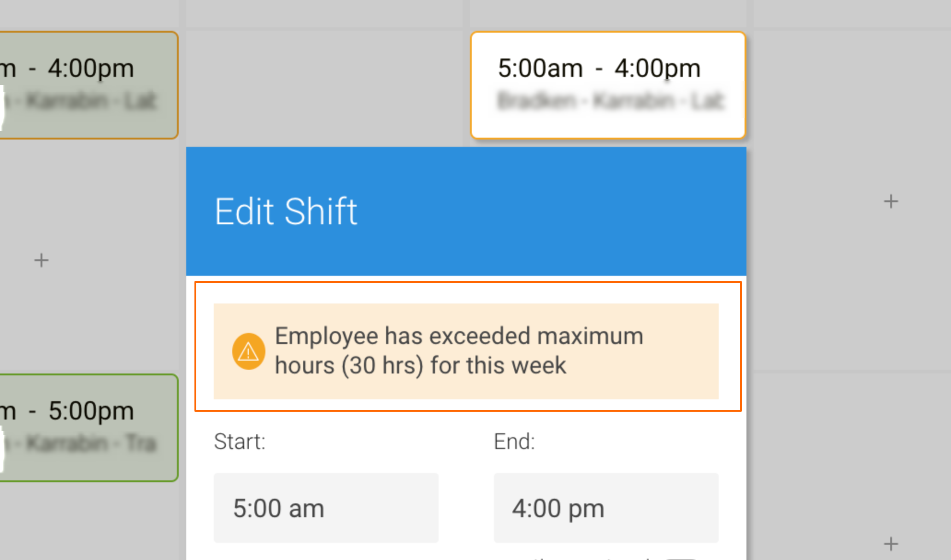
Task: Click the 4:00pm time on the orange-bordered left shift
Action: click(x=91, y=69)
